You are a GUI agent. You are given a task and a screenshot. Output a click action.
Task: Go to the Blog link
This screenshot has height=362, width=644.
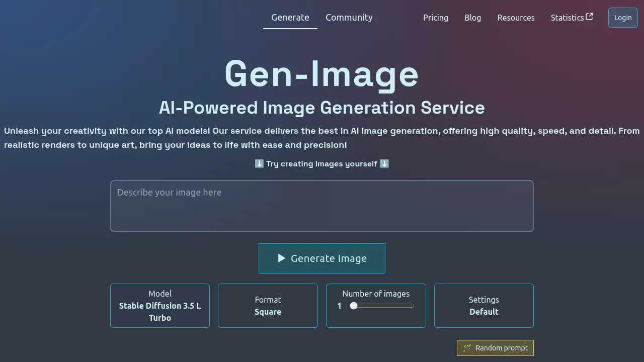472,18
